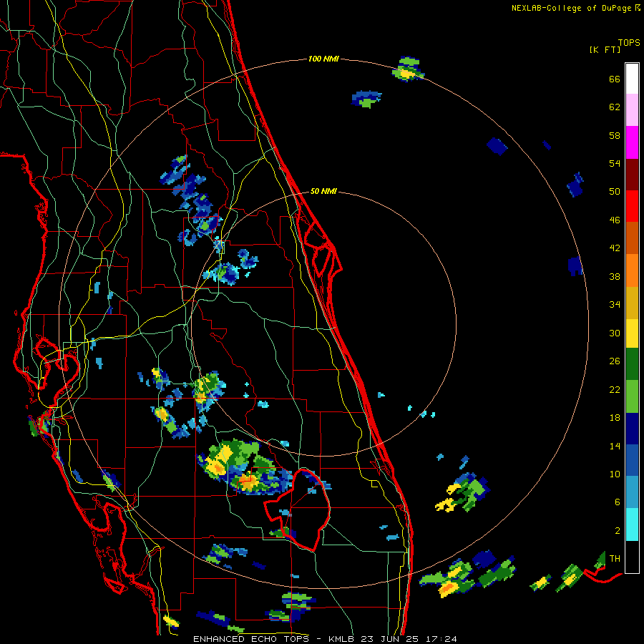This screenshot has width=644, height=644.
Task: Click the 10 legend value
Action: (615, 474)
